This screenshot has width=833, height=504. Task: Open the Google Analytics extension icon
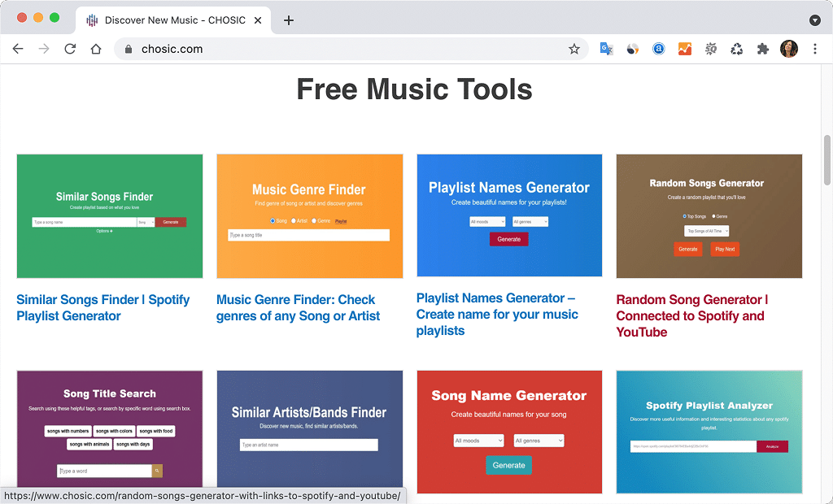tap(685, 49)
